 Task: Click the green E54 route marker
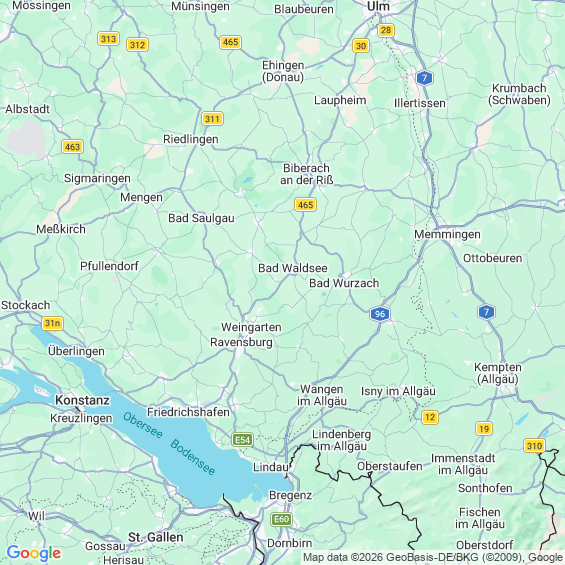242,440
